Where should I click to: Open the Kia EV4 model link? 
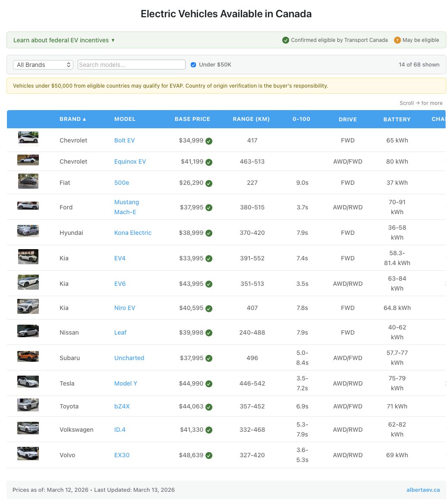pyautogui.click(x=120, y=258)
